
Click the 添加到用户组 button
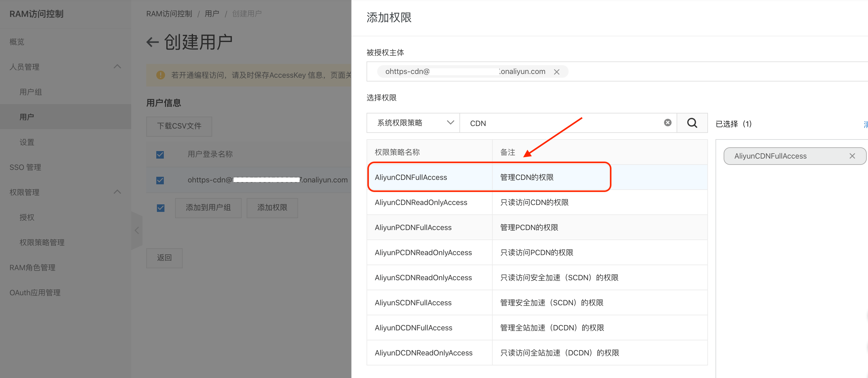208,208
